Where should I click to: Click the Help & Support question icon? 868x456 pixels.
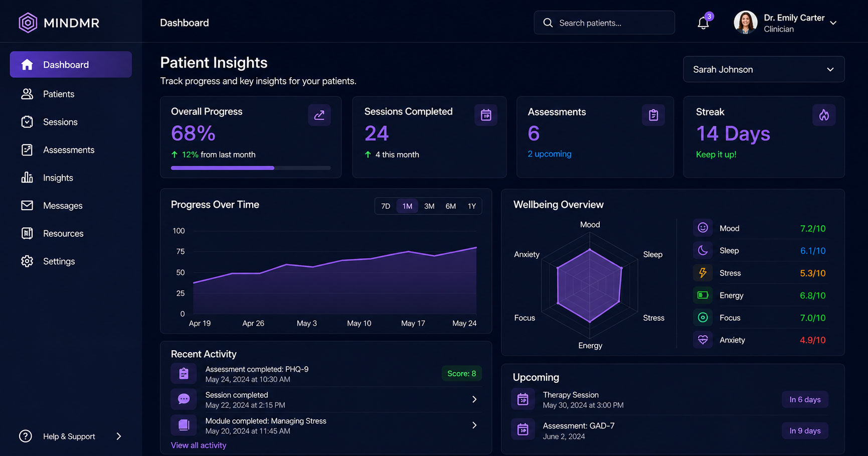pos(26,436)
